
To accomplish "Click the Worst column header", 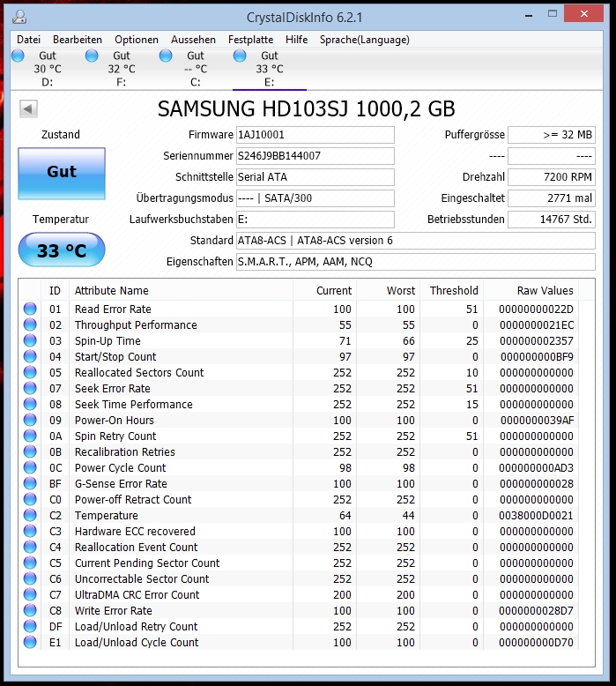I will [389, 290].
